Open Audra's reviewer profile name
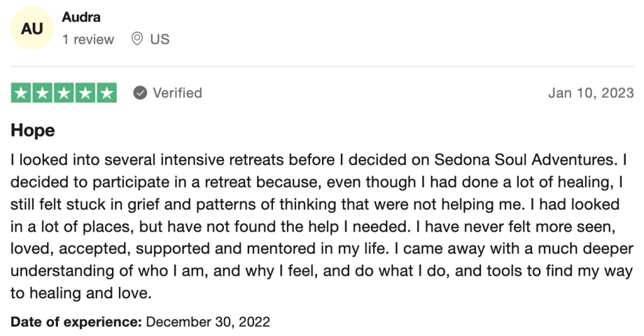Viewport: 644px width, 336px height. pyautogui.click(x=81, y=17)
